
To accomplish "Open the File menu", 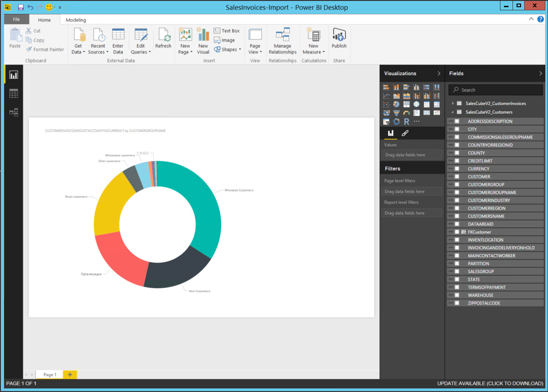I will pos(16,19).
